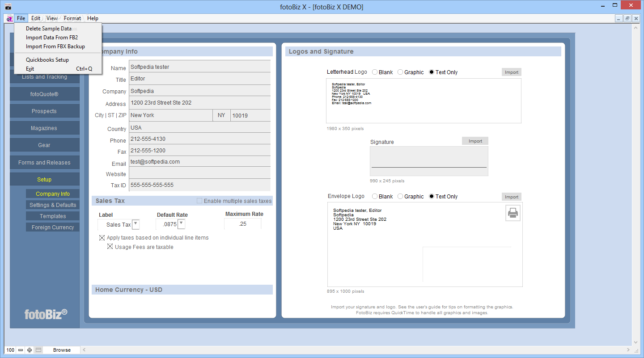Image resolution: width=644 pixels, height=358 pixels.
Task: Open the View menu
Action: [x=52, y=18]
